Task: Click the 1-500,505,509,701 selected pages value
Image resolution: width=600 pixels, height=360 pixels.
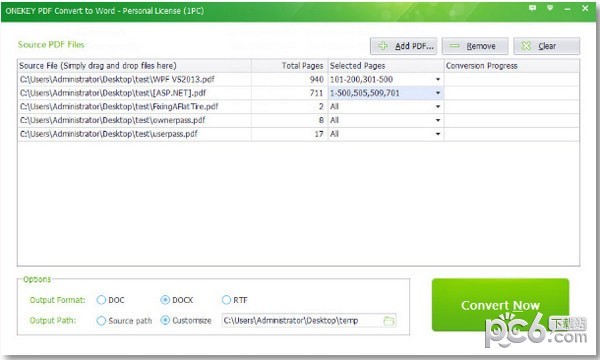Action: coord(365,93)
